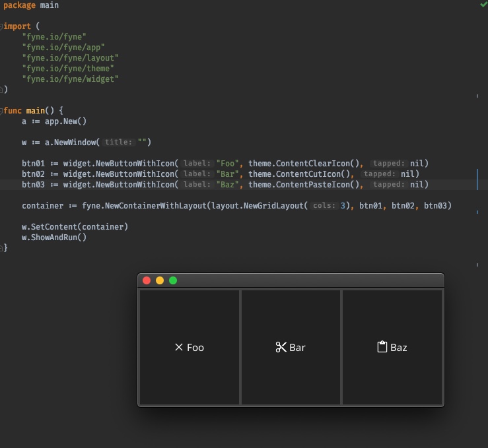Screen dimensions: 488x448
Task: Click theme.ContentClearIcon() in the btn01 line
Action: 304,164
